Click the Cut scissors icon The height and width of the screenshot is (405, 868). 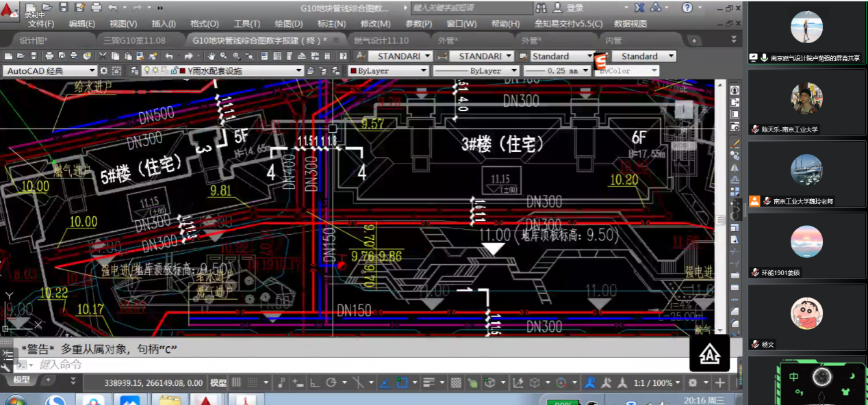(103, 56)
